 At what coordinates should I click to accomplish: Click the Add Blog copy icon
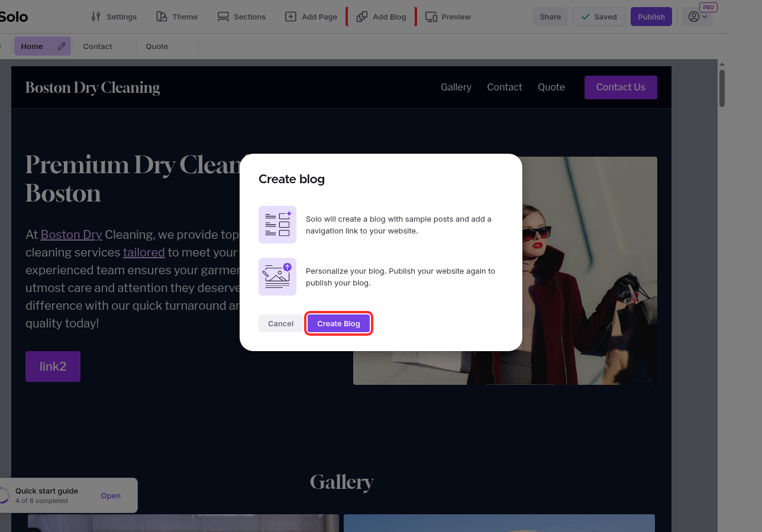coord(361,17)
